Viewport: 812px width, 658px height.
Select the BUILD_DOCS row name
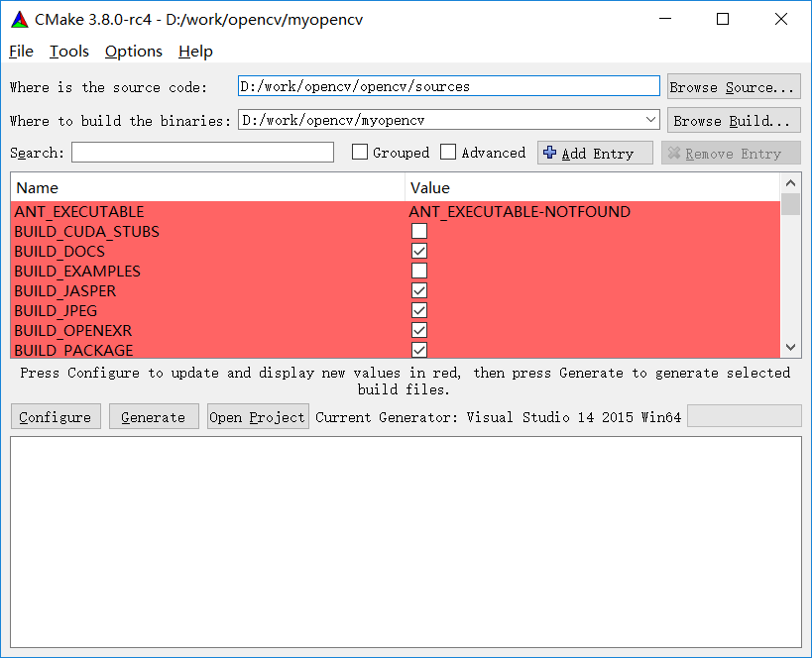59,251
